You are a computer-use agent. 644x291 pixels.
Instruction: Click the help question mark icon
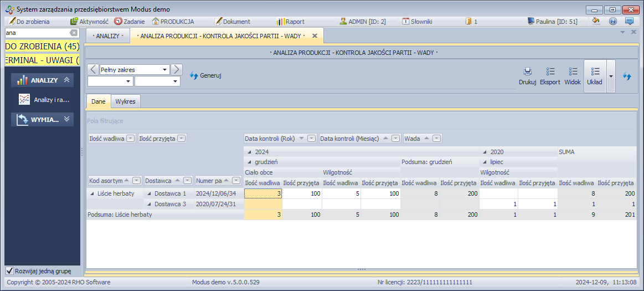(613, 22)
